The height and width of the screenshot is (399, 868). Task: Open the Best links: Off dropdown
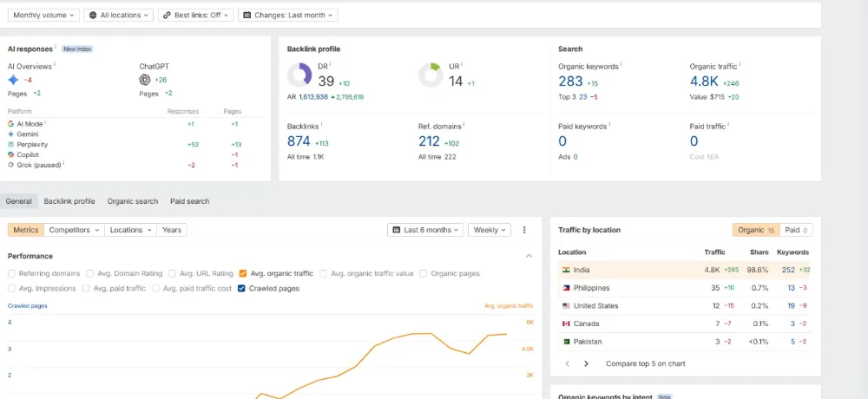(x=195, y=16)
